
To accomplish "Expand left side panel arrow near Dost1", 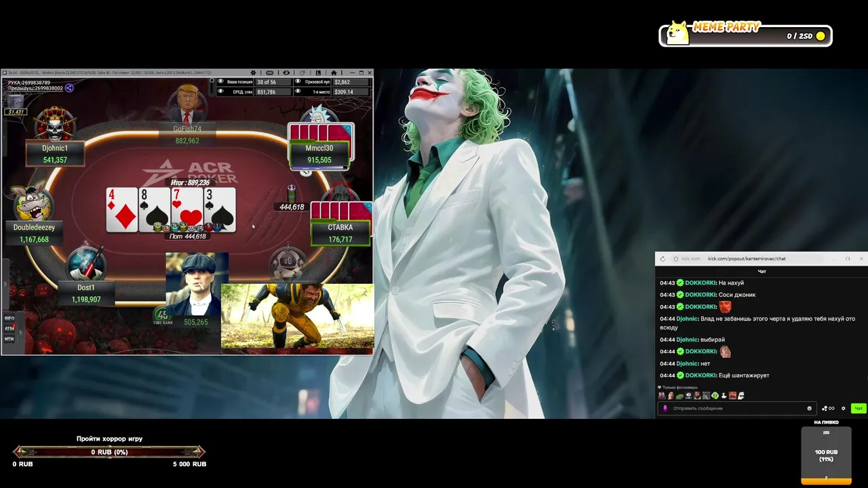I will tap(5, 285).
